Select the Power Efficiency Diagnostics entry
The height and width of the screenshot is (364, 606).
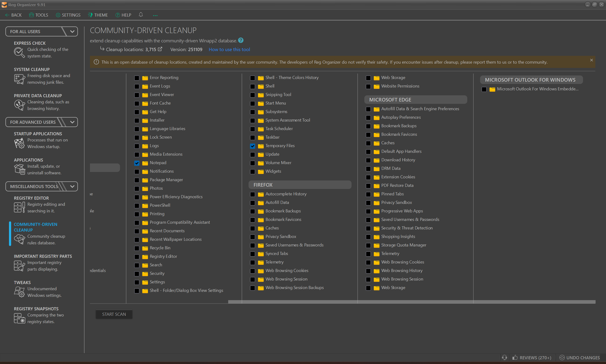176,197
